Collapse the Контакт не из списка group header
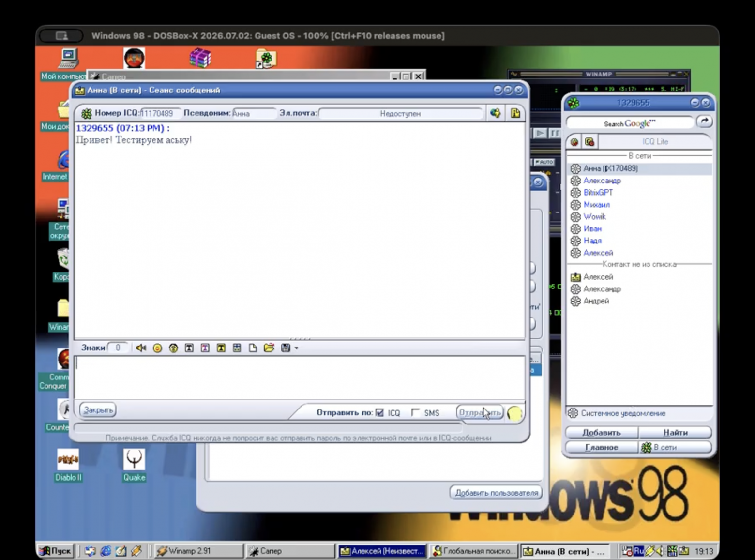 (639, 264)
